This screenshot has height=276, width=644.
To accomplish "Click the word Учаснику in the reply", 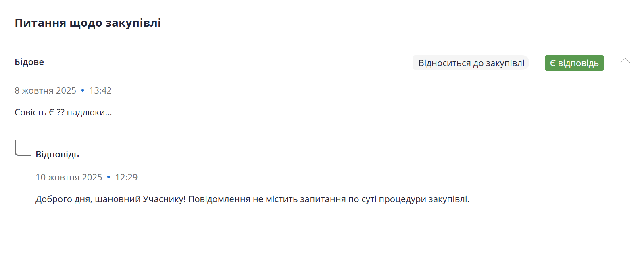I will 164,199.
